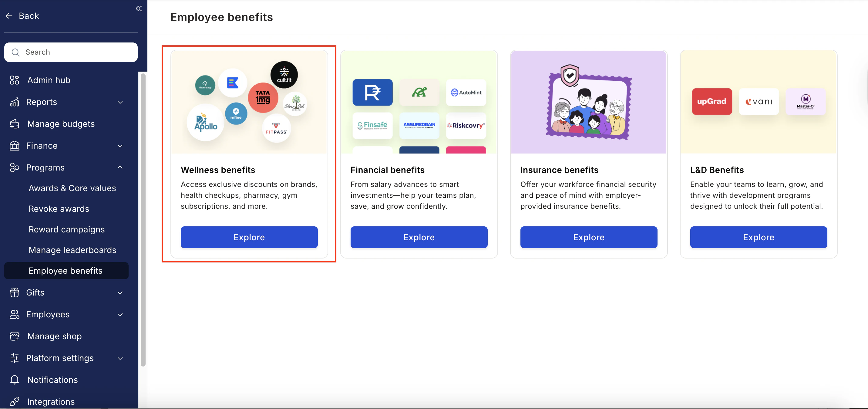This screenshot has height=409, width=868.
Task: Click the Programs icon
Action: click(x=15, y=167)
